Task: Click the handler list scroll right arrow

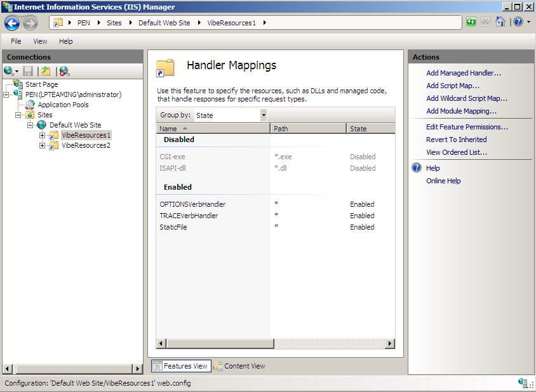Action: point(390,344)
